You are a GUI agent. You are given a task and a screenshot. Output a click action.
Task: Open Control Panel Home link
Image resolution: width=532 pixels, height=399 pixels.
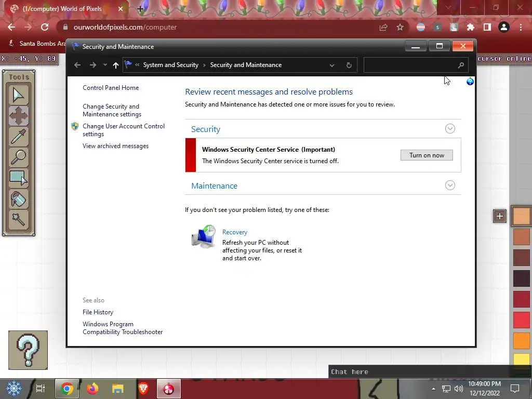click(111, 87)
